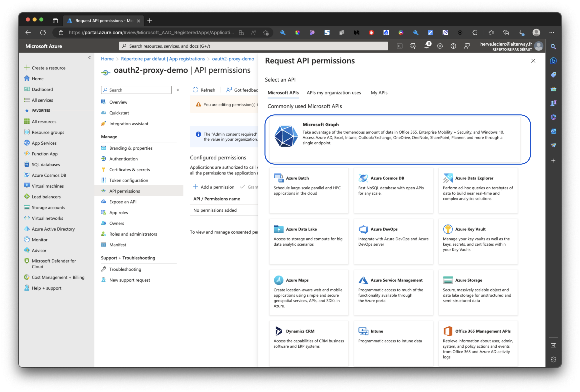Close the Request API permissions panel
This screenshot has height=392, width=580.
533,61
